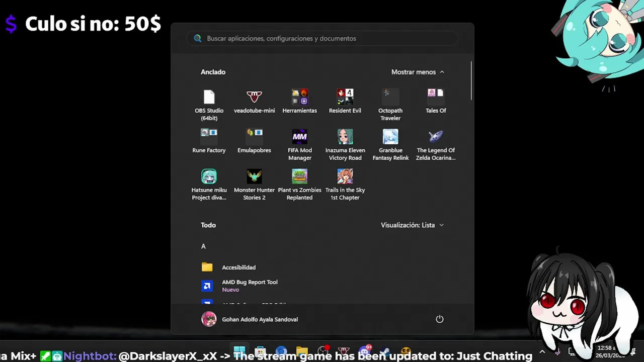This screenshot has width=644, height=362.
Task: Launch Granblue Fantasy Relink
Action: pos(390,145)
